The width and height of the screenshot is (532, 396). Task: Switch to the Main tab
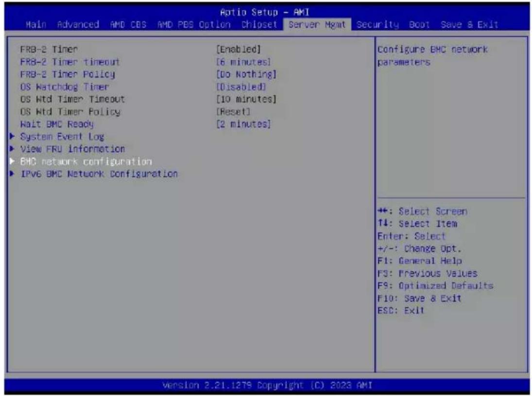tap(36, 24)
